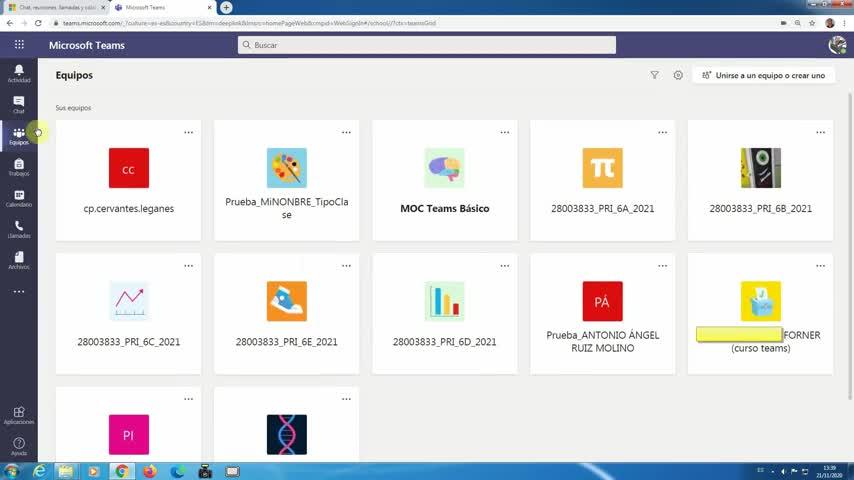Open more options for 28003833_PRI_6C_2021
The height and width of the screenshot is (480, 854).
188,266
